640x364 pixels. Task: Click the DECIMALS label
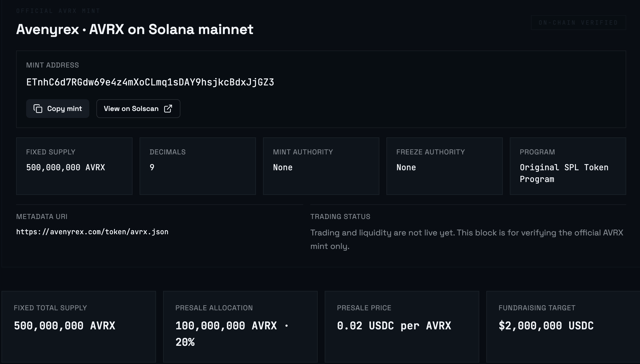click(167, 152)
